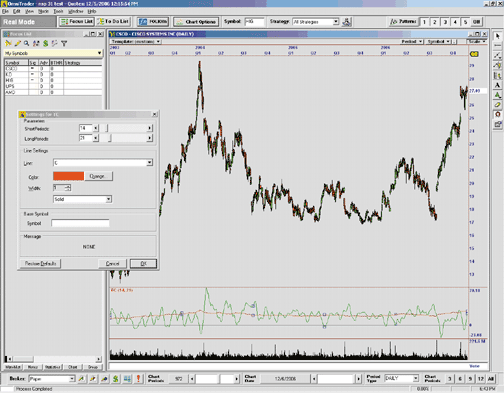Screen dimensions: 504x393
Task: Select the eraser tool in chart toolbar
Action: click(497, 105)
